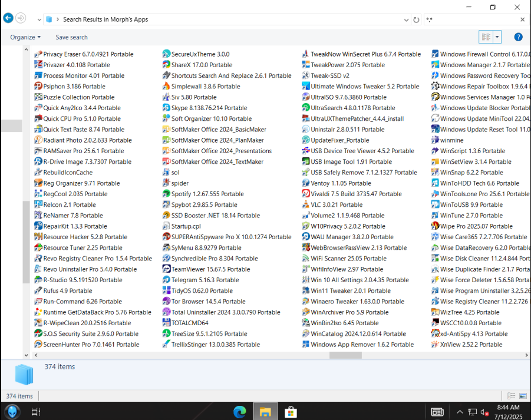Select the text 'winmine'
Screen dimensions: 531x420
pos(452,140)
